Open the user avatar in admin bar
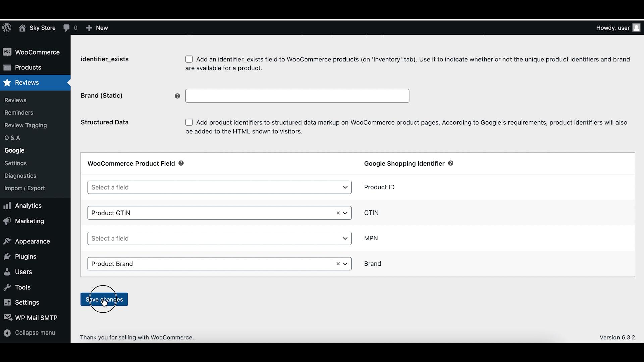644x362 pixels. [636, 27]
